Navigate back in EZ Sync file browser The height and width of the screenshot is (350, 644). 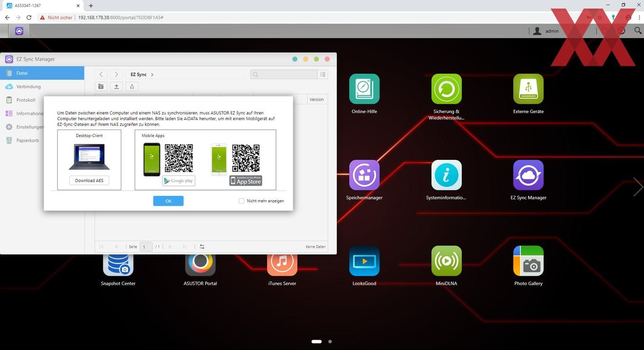[101, 74]
